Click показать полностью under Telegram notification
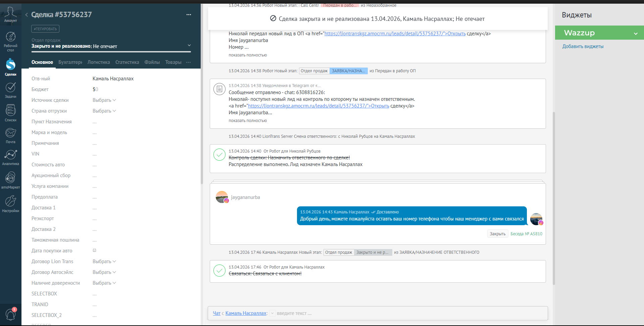This screenshot has width=644, height=326. pyautogui.click(x=248, y=121)
